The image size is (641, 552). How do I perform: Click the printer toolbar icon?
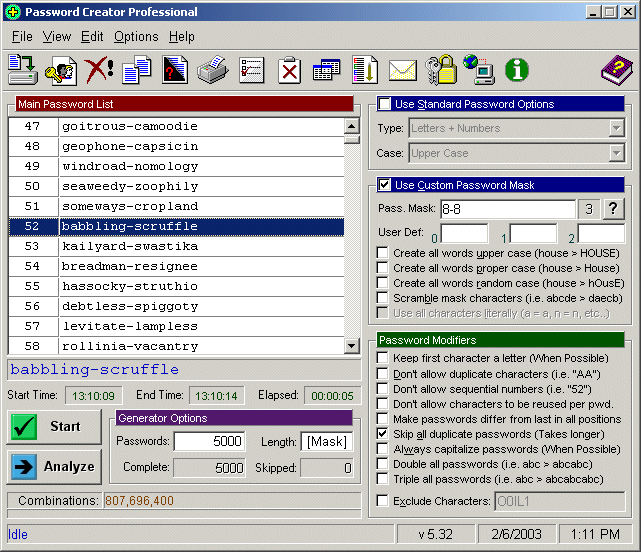pyautogui.click(x=213, y=70)
